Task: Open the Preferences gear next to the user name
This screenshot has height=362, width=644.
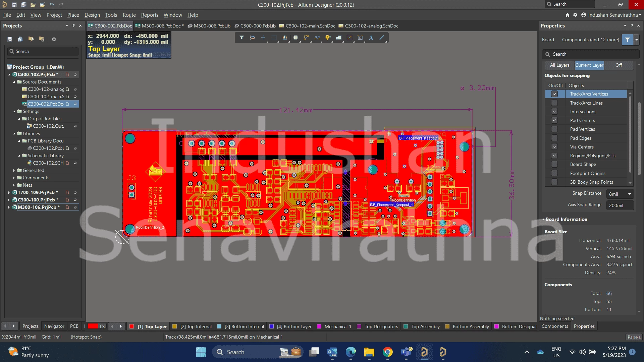Action: click(575, 15)
